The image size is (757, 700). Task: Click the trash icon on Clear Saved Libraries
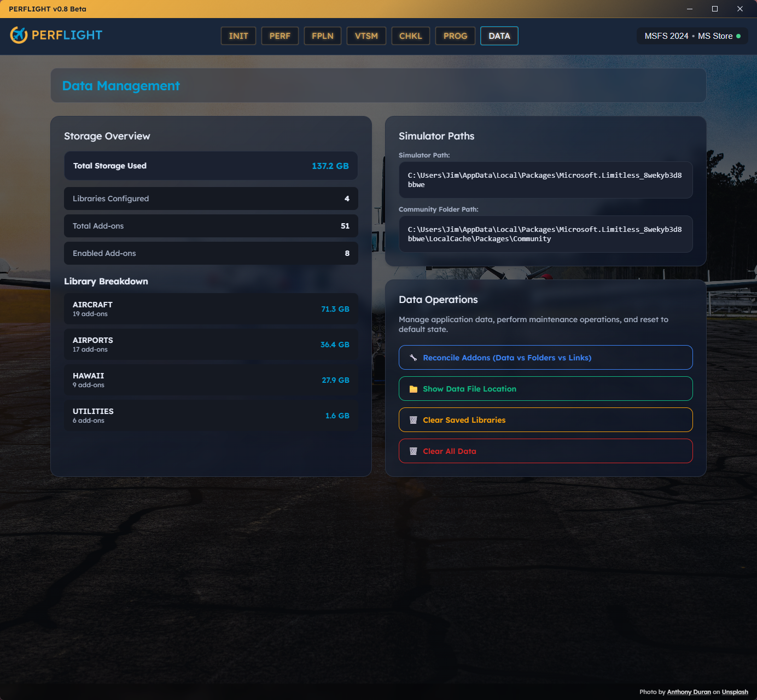point(414,419)
